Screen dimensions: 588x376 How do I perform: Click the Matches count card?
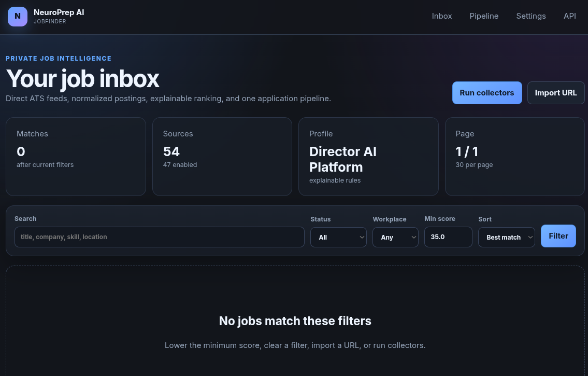[76, 157]
